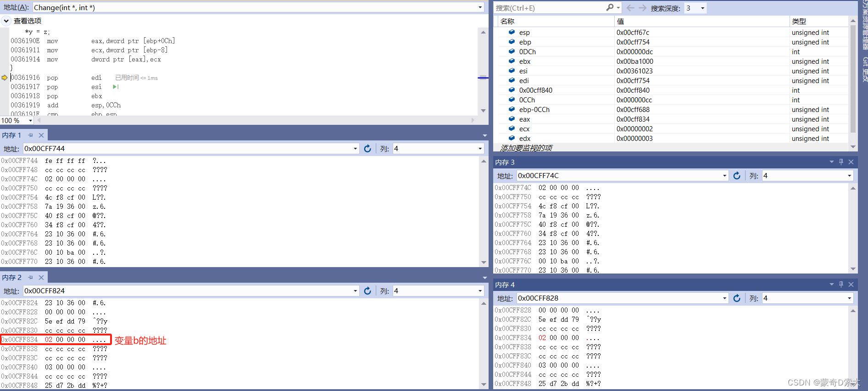Image resolution: width=868 pixels, height=391 pixels.
Task: Close the 内存 4 panel
Action: tap(851, 285)
